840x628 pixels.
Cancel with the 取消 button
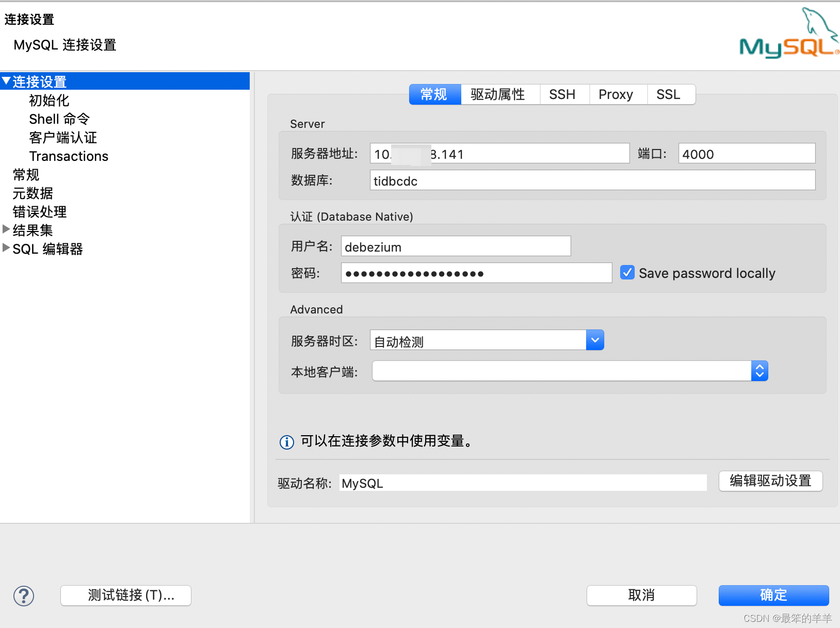[642, 596]
